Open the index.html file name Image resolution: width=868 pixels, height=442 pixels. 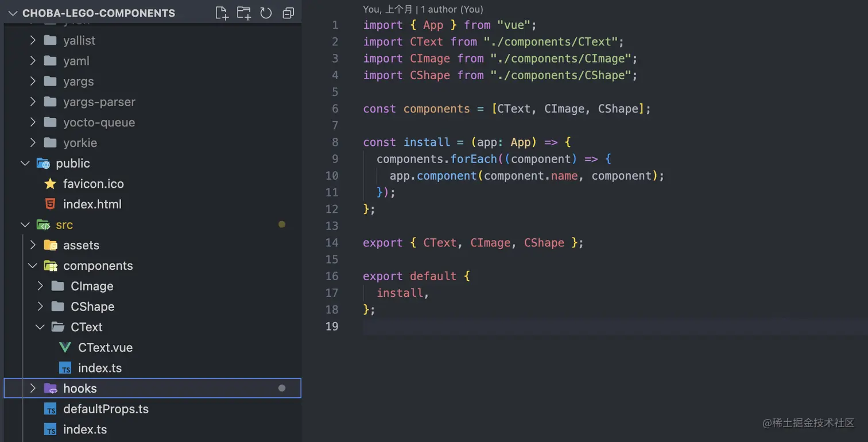[92, 204]
